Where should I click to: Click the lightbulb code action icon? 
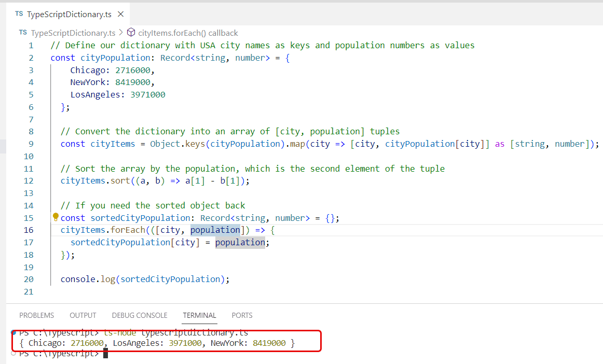pyautogui.click(x=56, y=217)
